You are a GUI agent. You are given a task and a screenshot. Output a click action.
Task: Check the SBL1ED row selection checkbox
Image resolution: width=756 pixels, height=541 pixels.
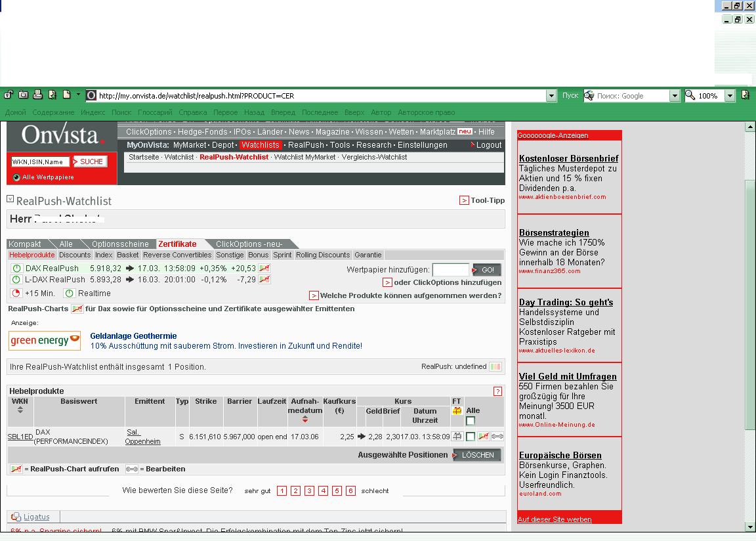click(471, 437)
